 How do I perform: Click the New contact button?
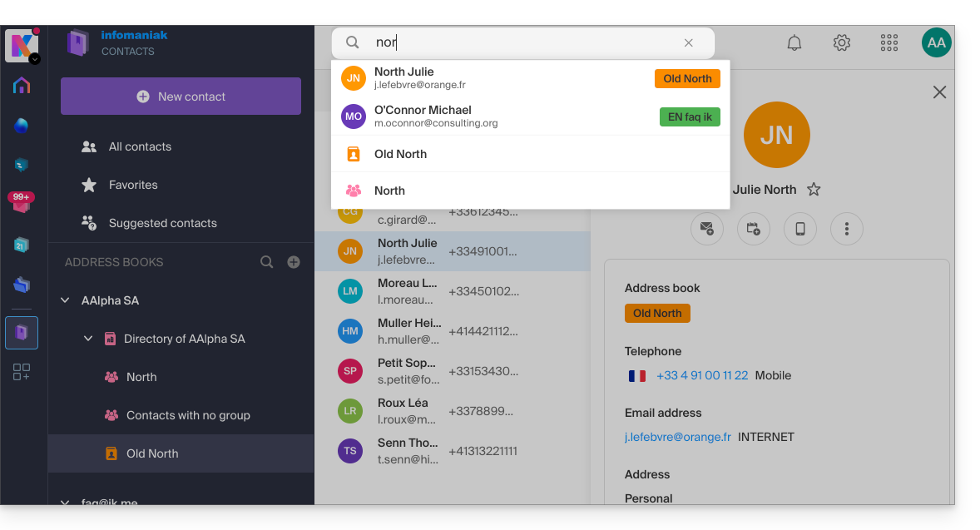[x=181, y=97]
